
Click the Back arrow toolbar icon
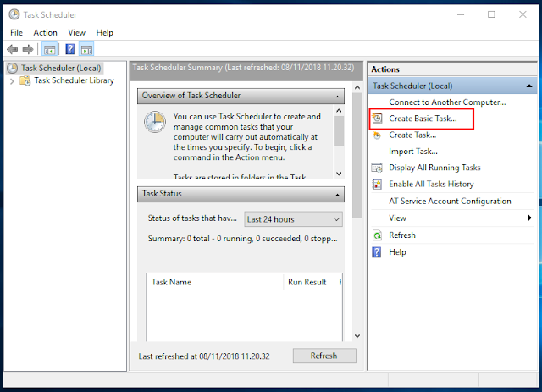tap(13, 49)
